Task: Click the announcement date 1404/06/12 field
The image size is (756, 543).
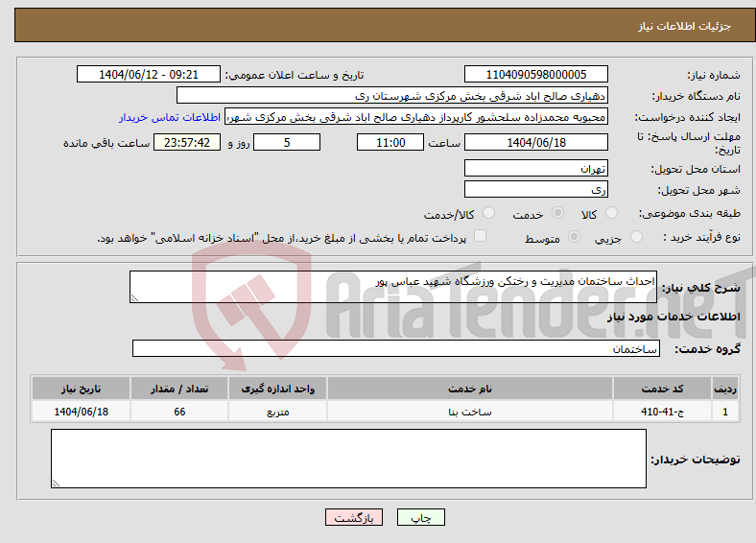Action: pyautogui.click(x=149, y=74)
